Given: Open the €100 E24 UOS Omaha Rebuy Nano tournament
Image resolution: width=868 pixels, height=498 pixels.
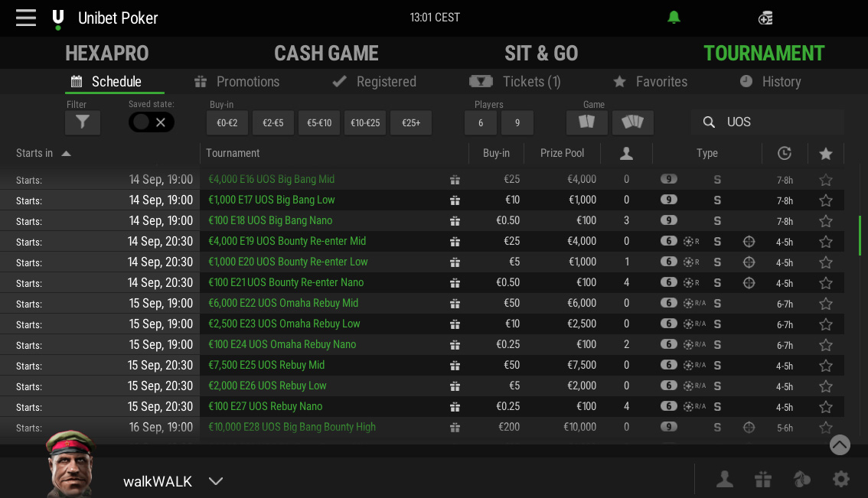Looking at the screenshot, I should pos(282,345).
